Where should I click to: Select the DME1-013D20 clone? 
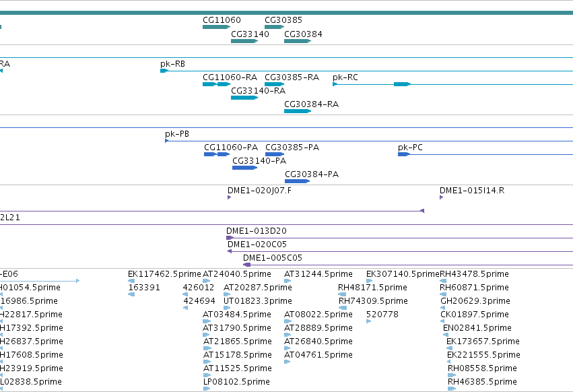click(x=230, y=238)
